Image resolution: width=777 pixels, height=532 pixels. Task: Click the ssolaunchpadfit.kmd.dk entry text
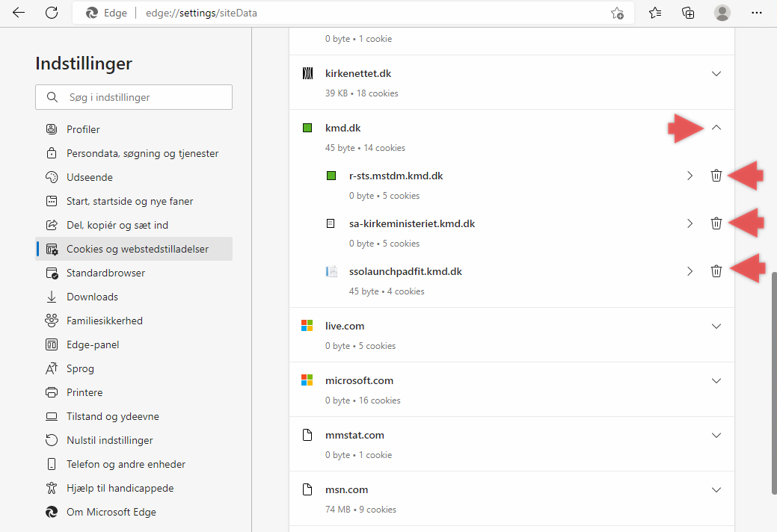pyautogui.click(x=405, y=272)
